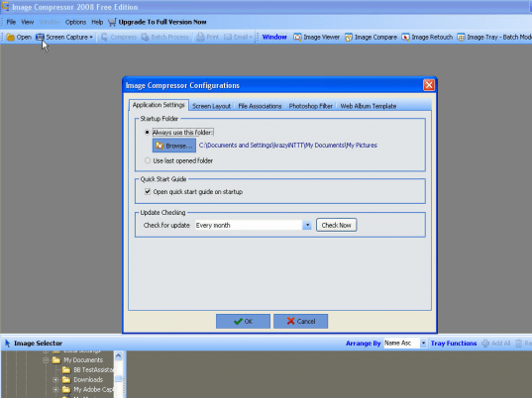Screen dimensions: 532x398
Task: Select the Downloads folder in tree
Action: click(88, 380)
